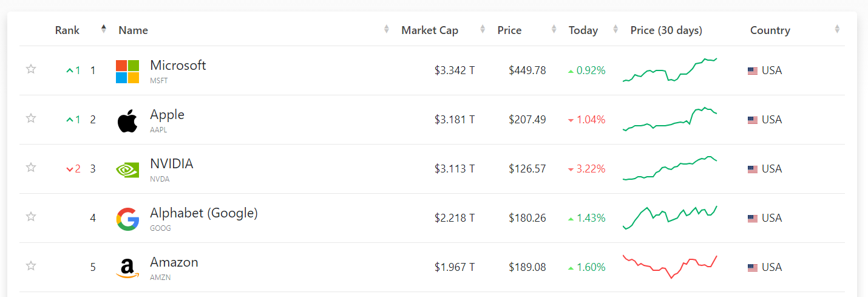Open the Alphabet (Google) company link

coord(204,213)
